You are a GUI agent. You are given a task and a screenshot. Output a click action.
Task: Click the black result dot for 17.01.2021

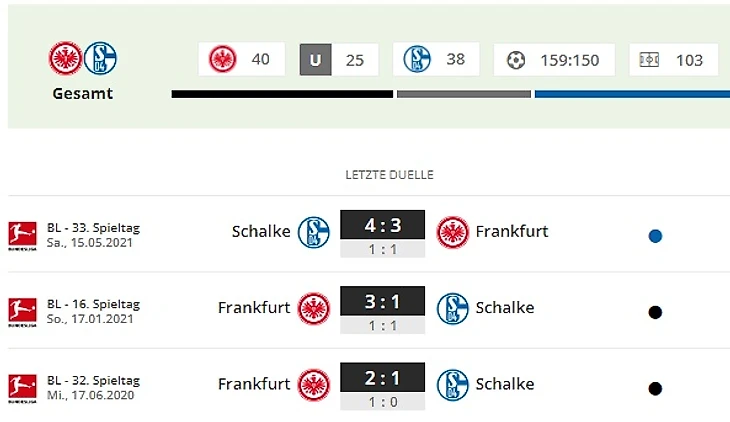pyautogui.click(x=655, y=313)
